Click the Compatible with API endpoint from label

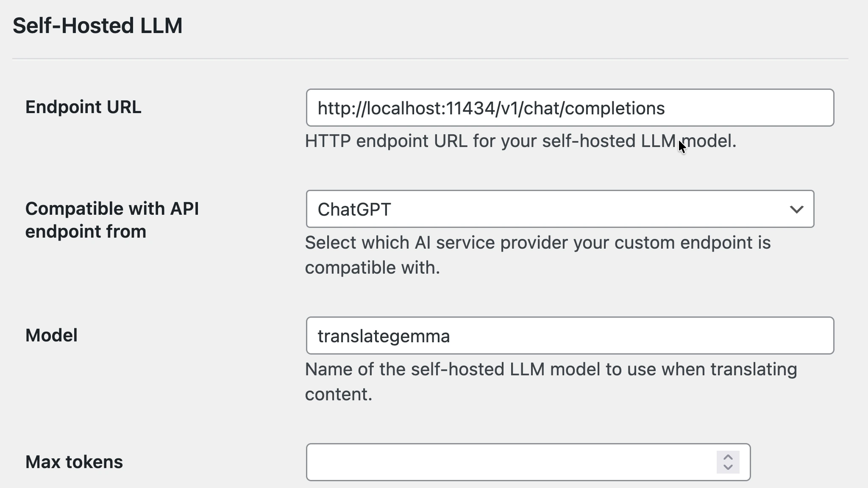pos(112,220)
